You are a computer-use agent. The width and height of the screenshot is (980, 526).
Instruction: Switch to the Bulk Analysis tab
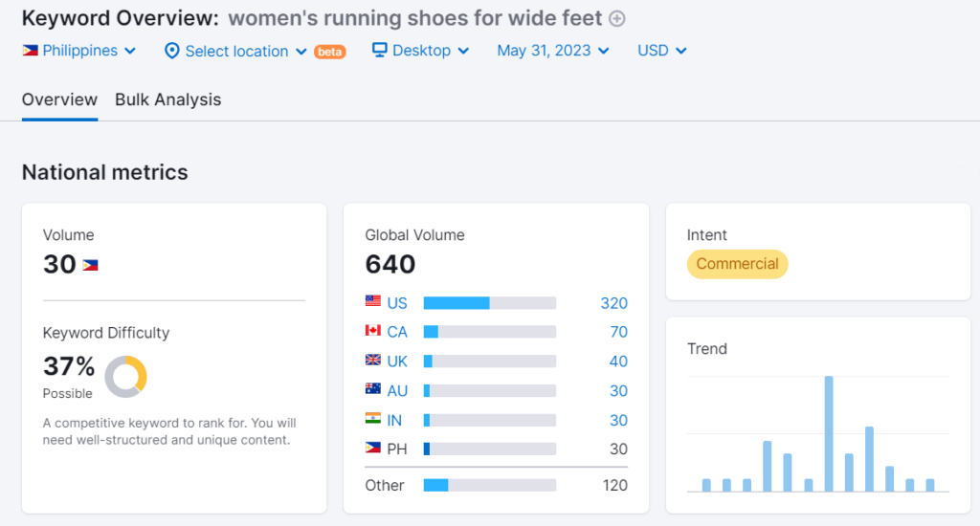167,99
